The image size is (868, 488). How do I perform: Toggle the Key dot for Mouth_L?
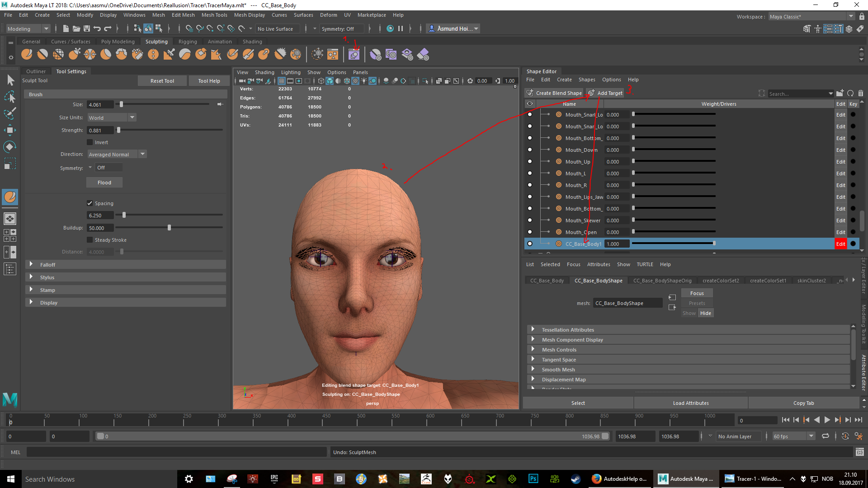pyautogui.click(x=853, y=174)
